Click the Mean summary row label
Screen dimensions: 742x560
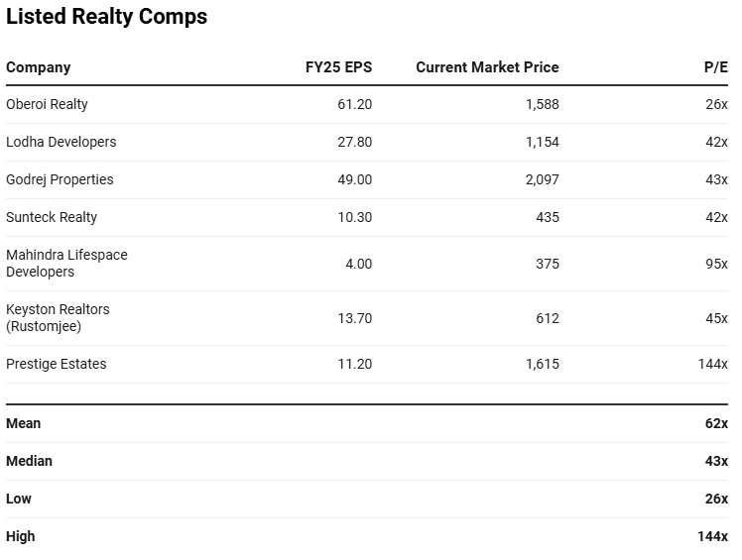[24, 423]
